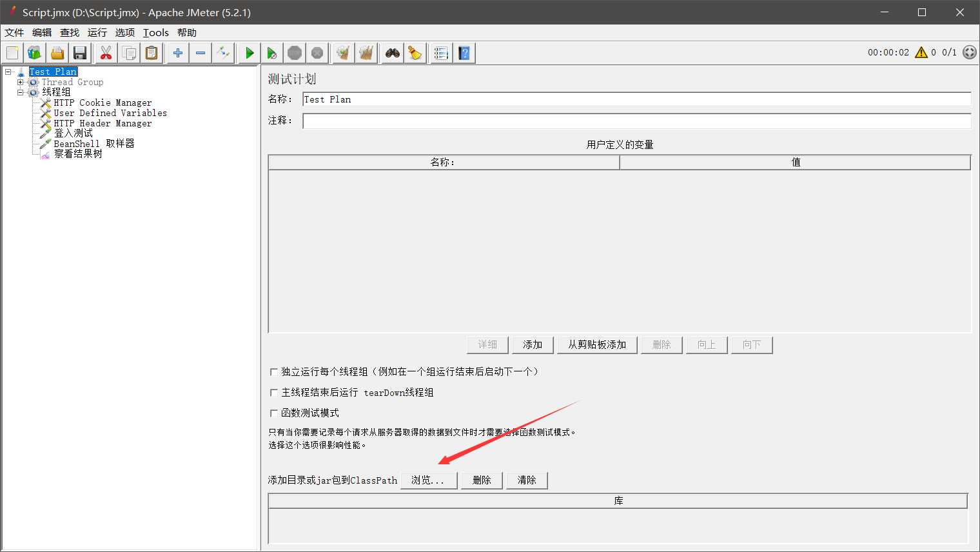Screen dimensions: 980x552
Task: Open the Templates icon in toolbar
Action: [35, 53]
